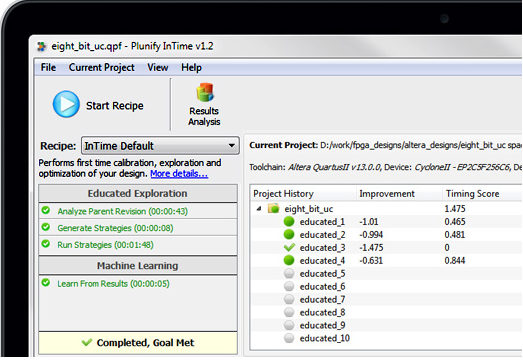Click the blue Start Recipe play icon
The image size is (523, 363).
pyautogui.click(x=66, y=104)
